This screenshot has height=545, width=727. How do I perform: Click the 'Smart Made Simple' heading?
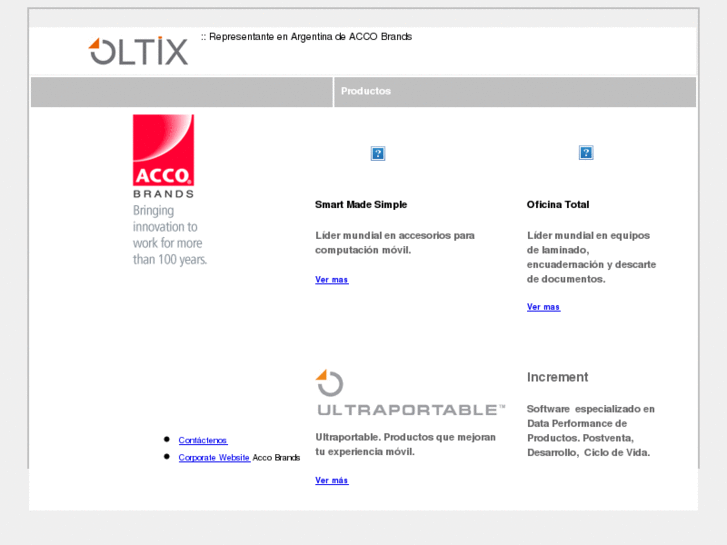tap(361, 205)
